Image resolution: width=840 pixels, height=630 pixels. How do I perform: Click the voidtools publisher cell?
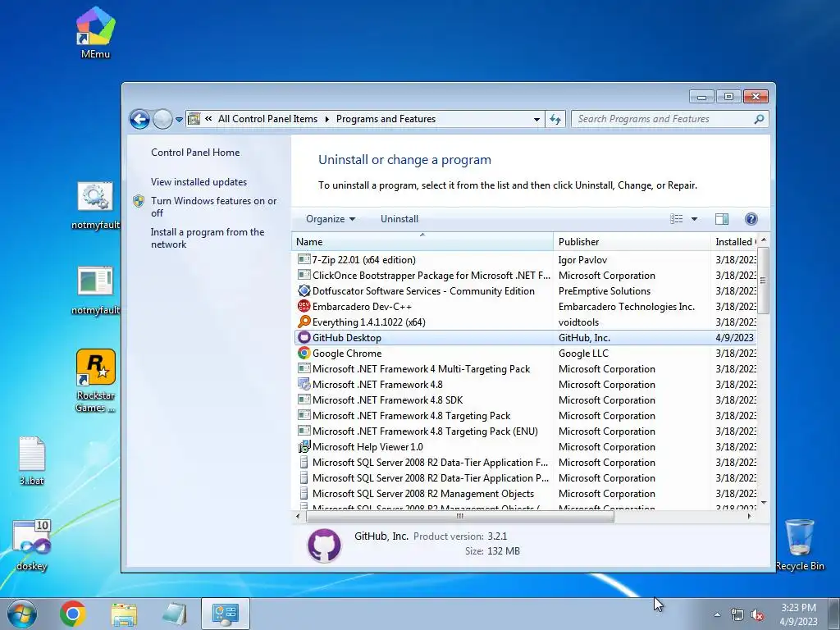point(578,322)
